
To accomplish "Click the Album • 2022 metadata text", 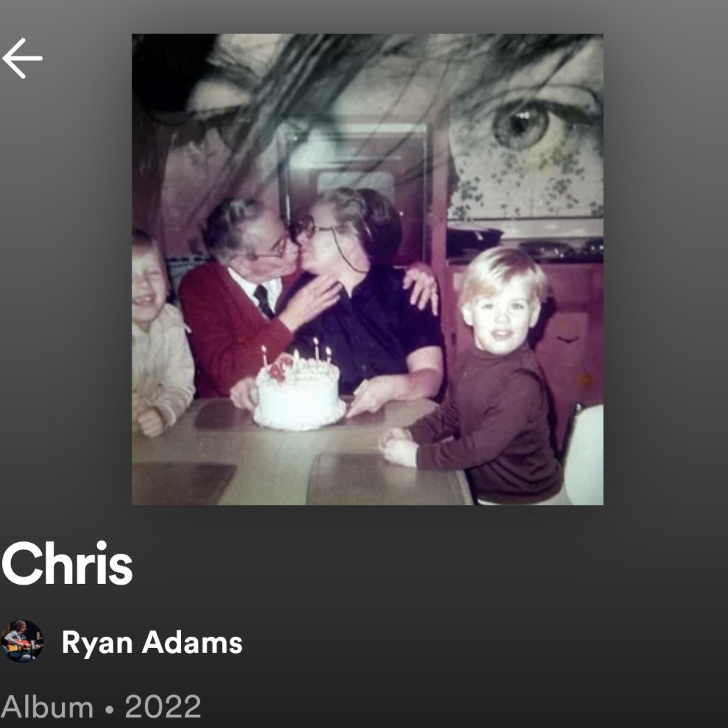I will pyautogui.click(x=101, y=707).
